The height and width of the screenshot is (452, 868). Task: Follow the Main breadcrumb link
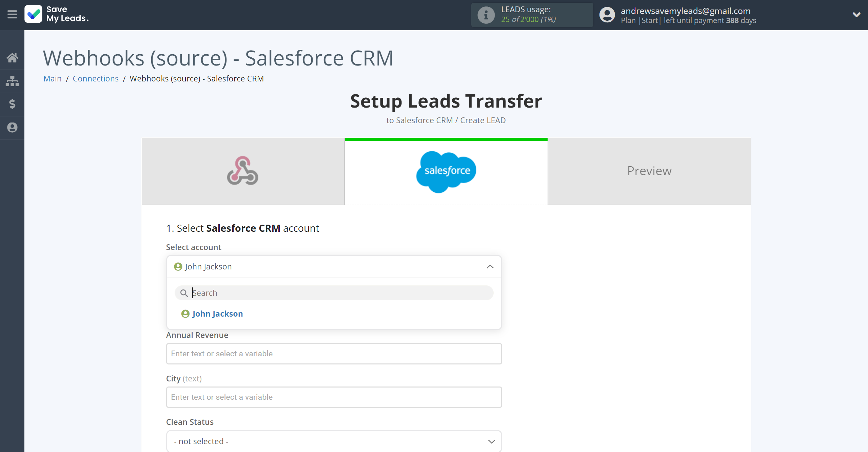click(x=53, y=78)
